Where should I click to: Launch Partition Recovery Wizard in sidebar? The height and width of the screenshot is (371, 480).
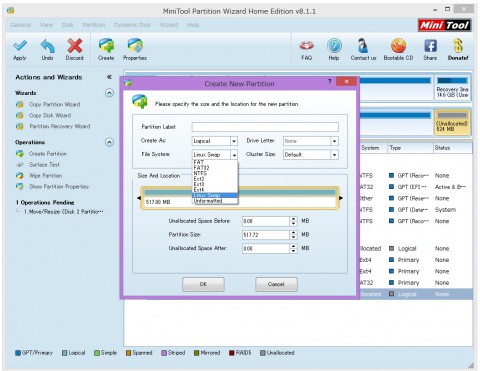tap(60, 126)
